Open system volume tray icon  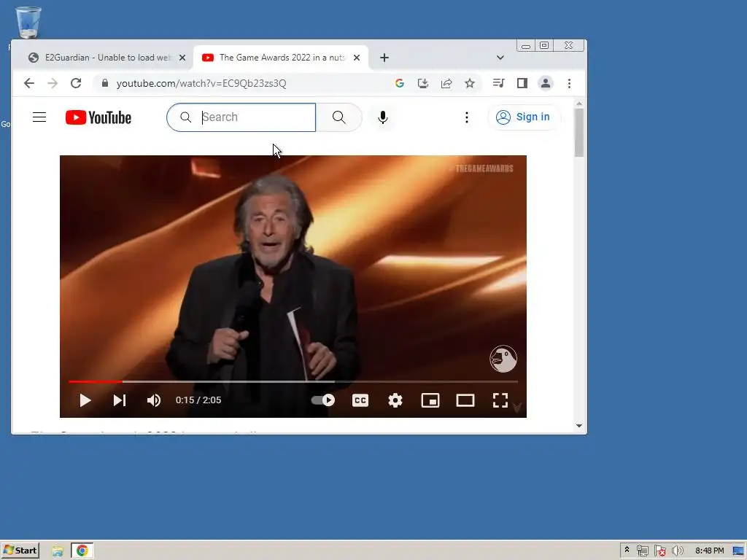(678, 551)
